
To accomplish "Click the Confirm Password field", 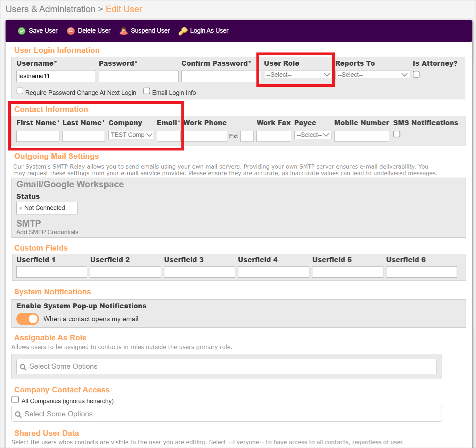I will (x=221, y=76).
